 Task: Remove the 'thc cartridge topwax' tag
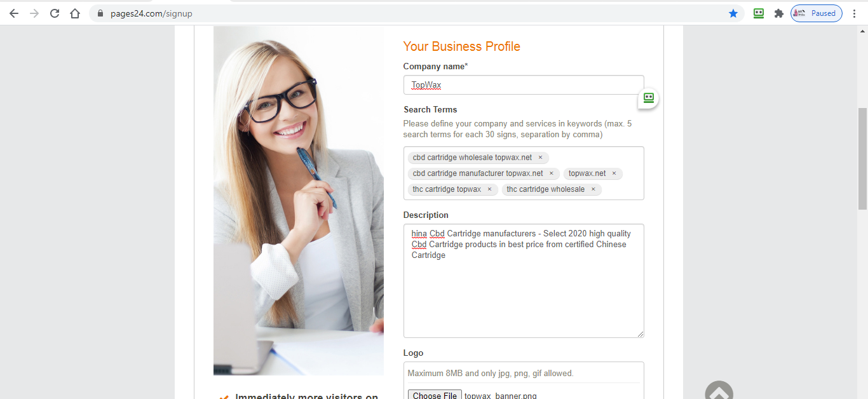pyautogui.click(x=489, y=189)
